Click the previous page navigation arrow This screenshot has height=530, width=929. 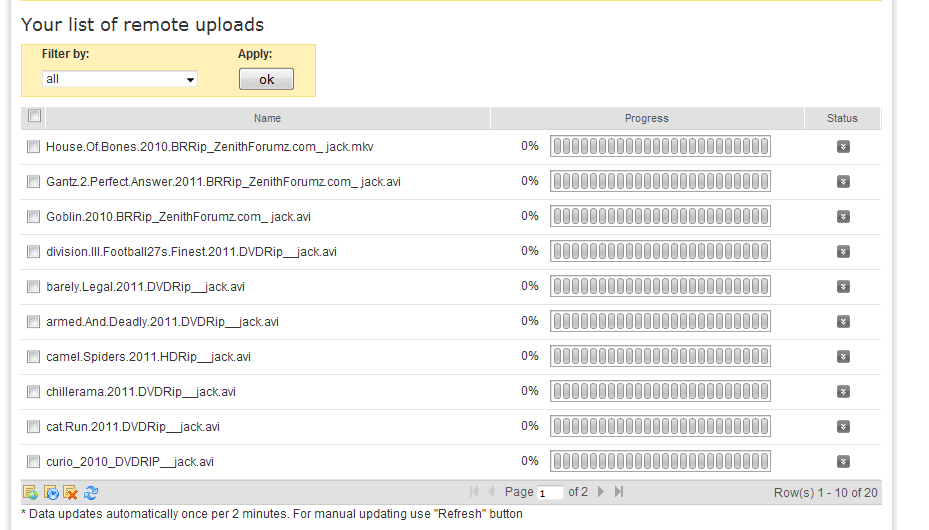coord(491,492)
